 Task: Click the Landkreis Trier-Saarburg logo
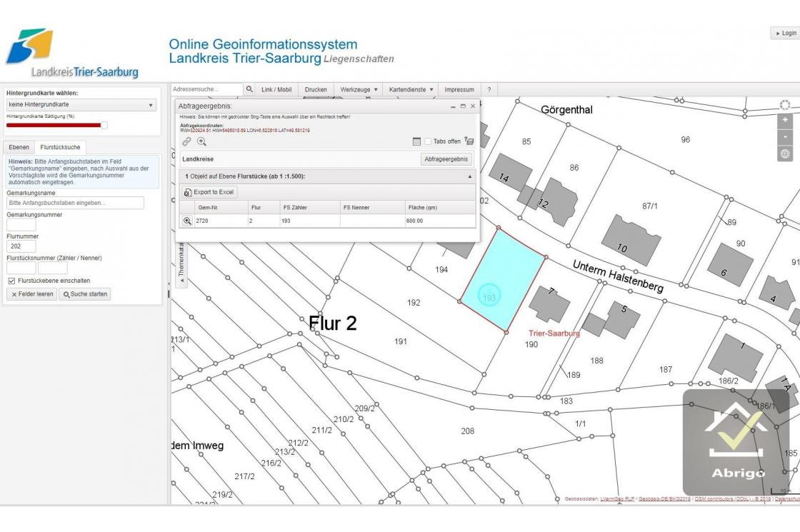pos(72,53)
